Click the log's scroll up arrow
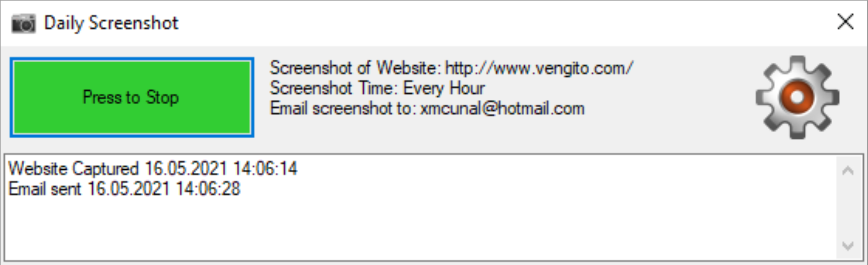The height and width of the screenshot is (265, 868). click(848, 170)
